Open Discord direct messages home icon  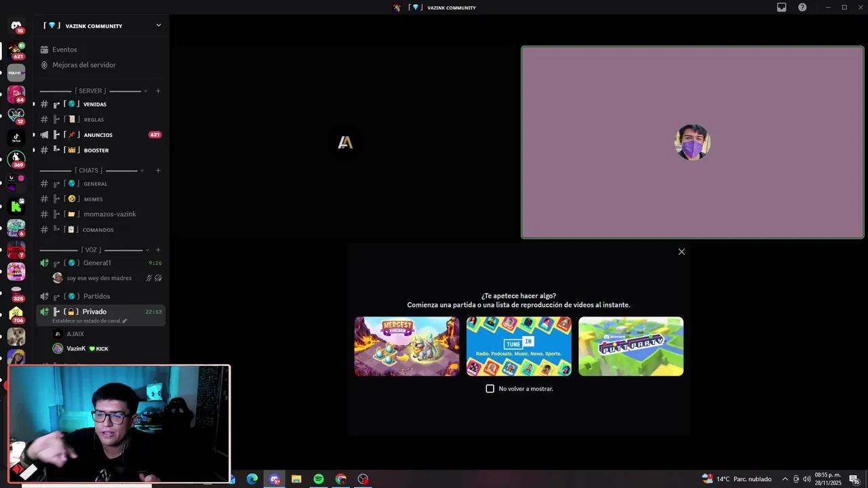tap(16, 26)
